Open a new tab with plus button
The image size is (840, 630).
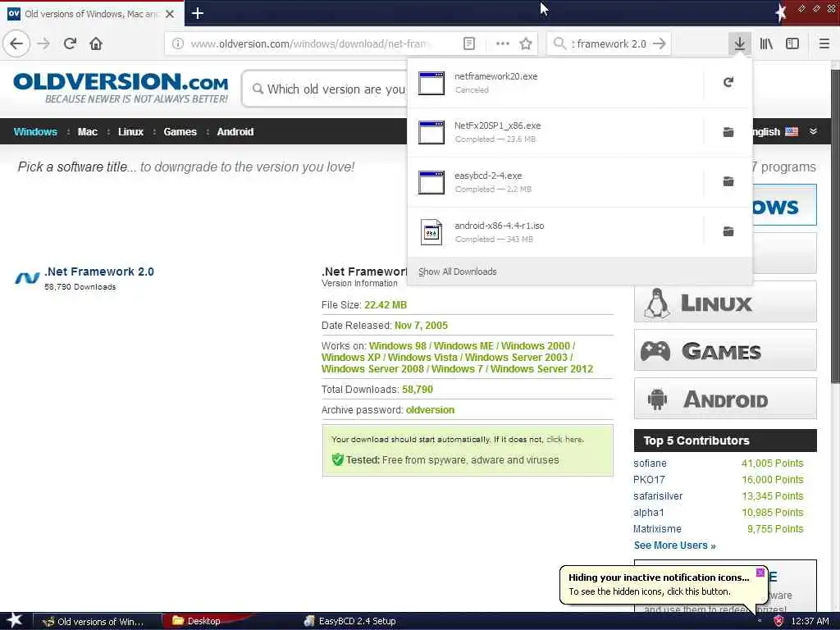pyautogui.click(x=197, y=13)
